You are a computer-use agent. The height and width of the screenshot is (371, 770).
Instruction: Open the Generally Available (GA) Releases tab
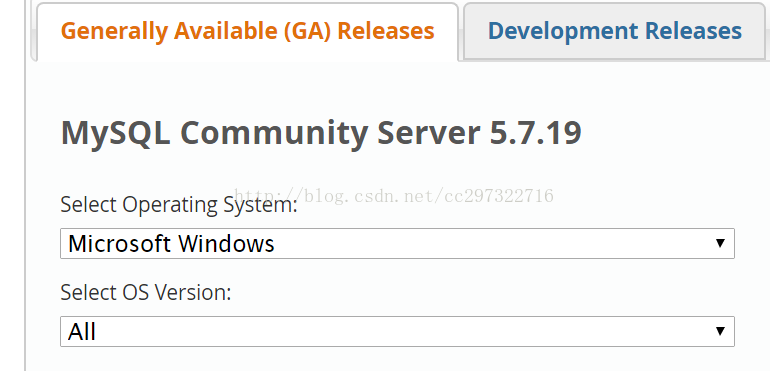[x=248, y=31]
